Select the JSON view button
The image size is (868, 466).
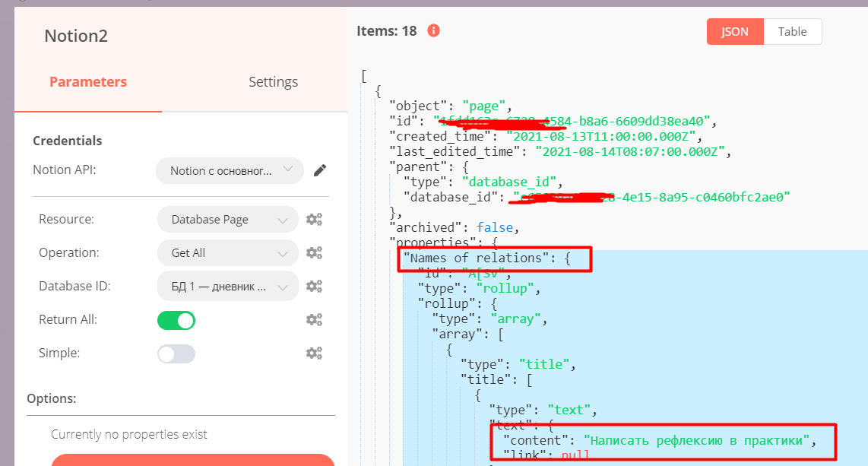734,31
